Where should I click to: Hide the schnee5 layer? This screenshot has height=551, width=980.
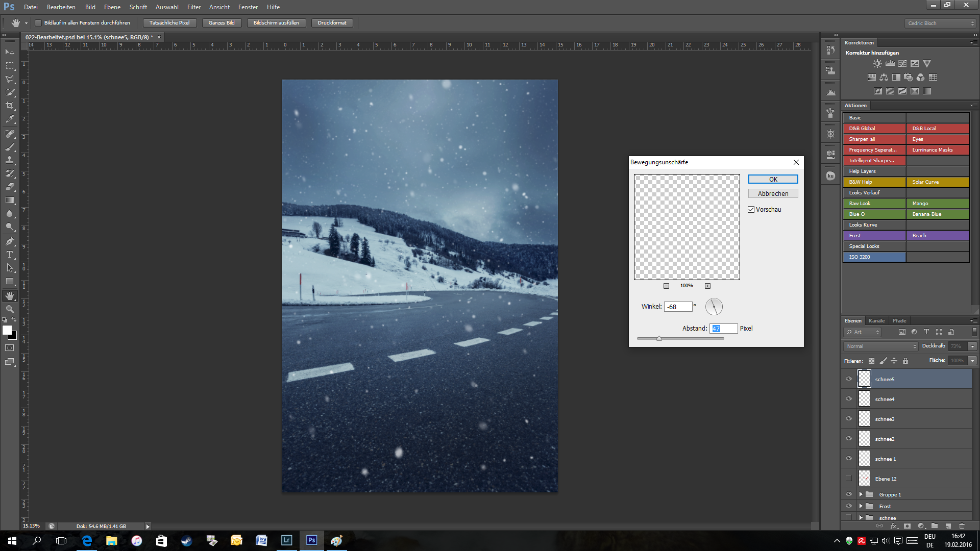pos(849,379)
